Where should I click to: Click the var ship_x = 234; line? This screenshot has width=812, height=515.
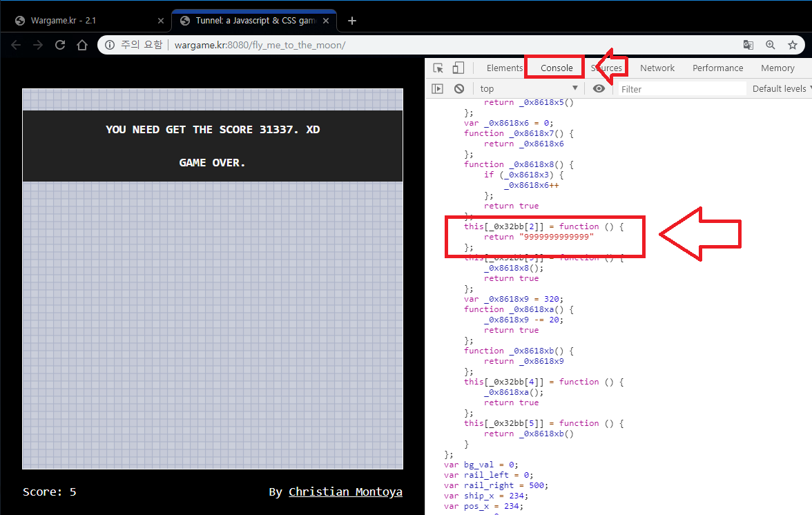pyautogui.click(x=486, y=496)
